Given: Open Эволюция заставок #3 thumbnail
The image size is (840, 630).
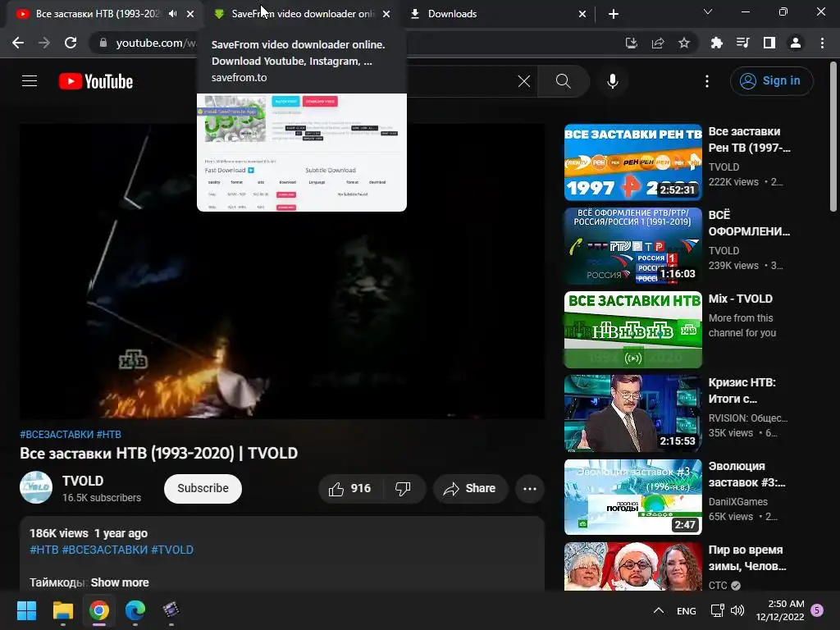Looking at the screenshot, I should tap(632, 496).
